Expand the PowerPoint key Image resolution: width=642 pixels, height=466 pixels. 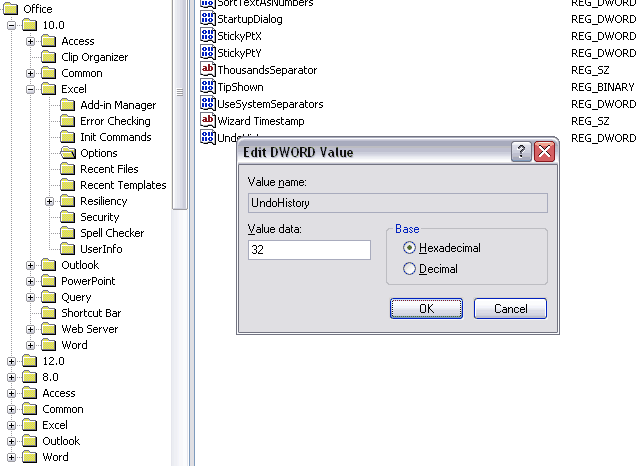pos(30,281)
